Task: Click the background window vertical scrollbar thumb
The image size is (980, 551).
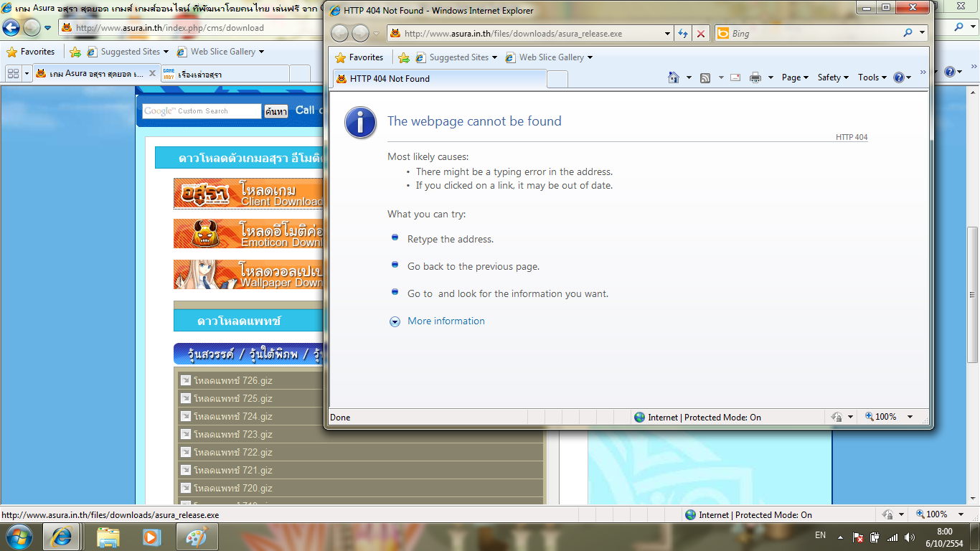Action: click(x=974, y=294)
